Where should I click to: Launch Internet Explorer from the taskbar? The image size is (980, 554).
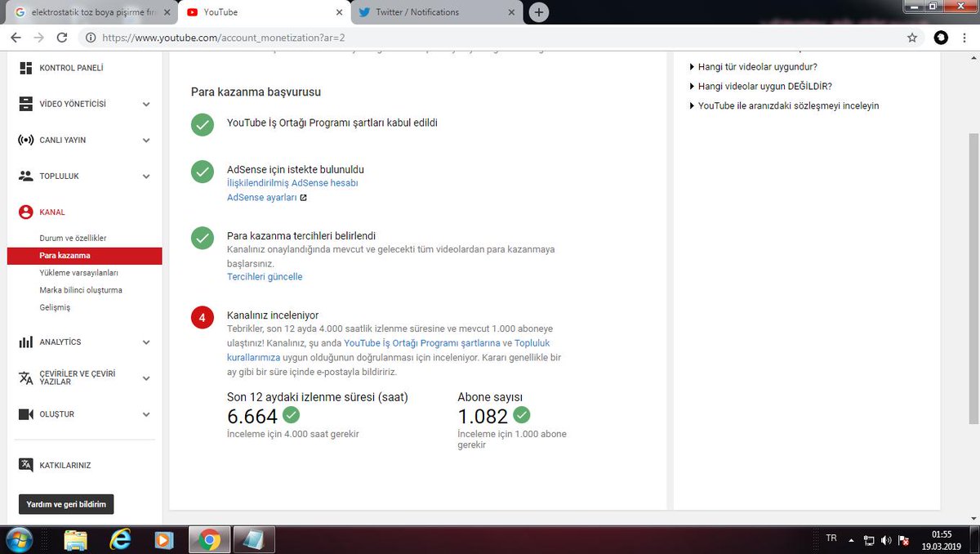click(121, 540)
